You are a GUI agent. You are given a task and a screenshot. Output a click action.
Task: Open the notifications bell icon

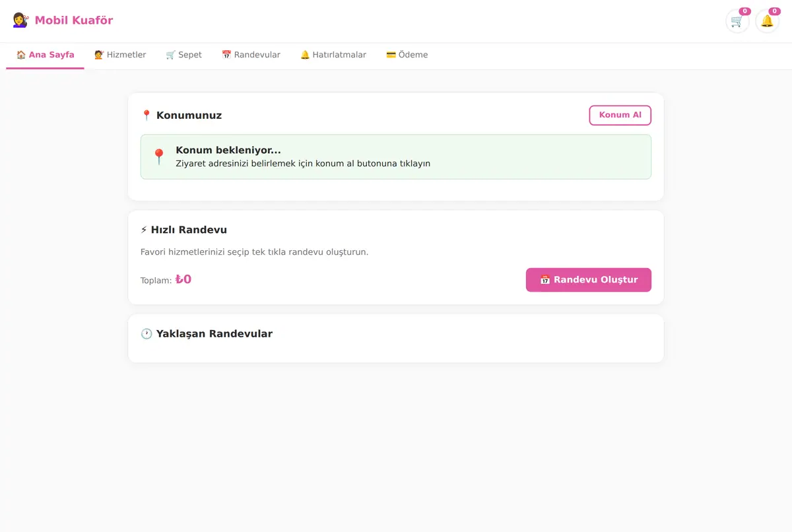[x=767, y=21]
